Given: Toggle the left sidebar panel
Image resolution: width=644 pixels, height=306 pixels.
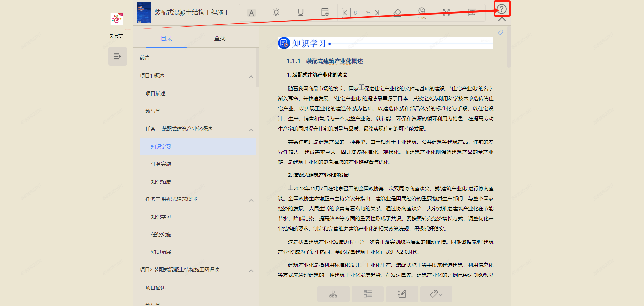Looking at the screenshot, I should pyautogui.click(x=117, y=56).
